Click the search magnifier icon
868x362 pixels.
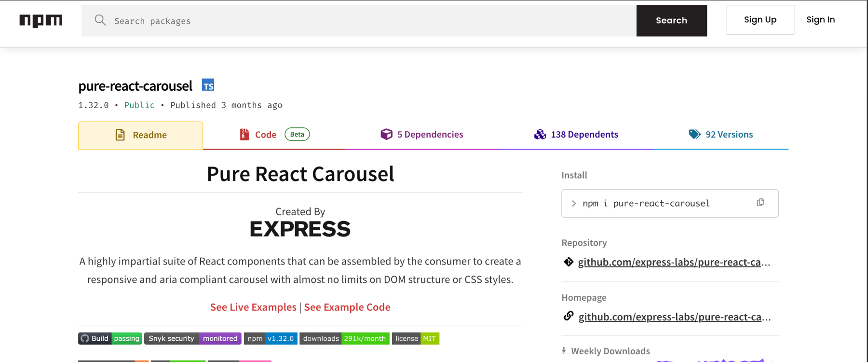[100, 20]
